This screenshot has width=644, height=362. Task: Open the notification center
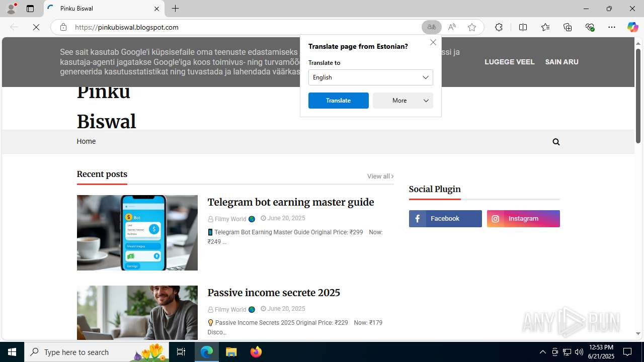(x=627, y=352)
